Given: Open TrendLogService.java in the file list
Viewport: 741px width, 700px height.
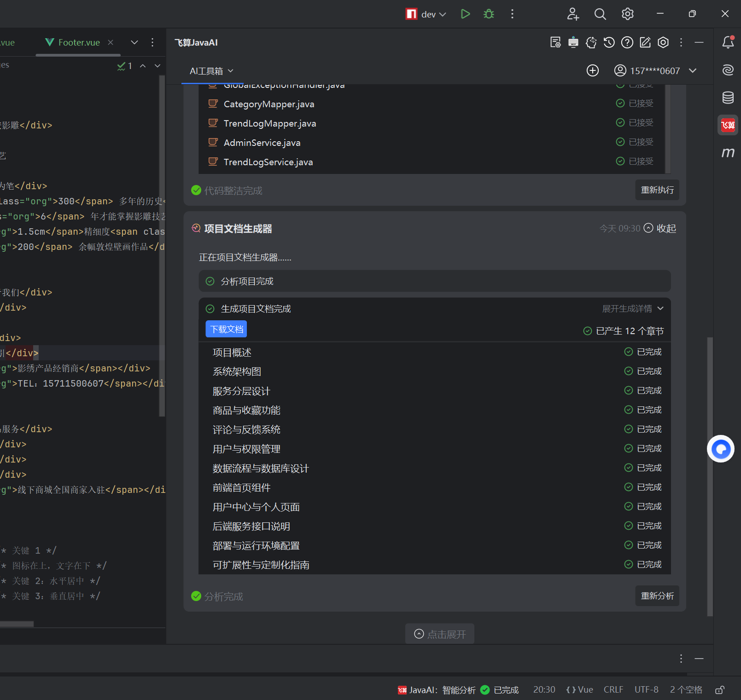Looking at the screenshot, I should point(268,162).
